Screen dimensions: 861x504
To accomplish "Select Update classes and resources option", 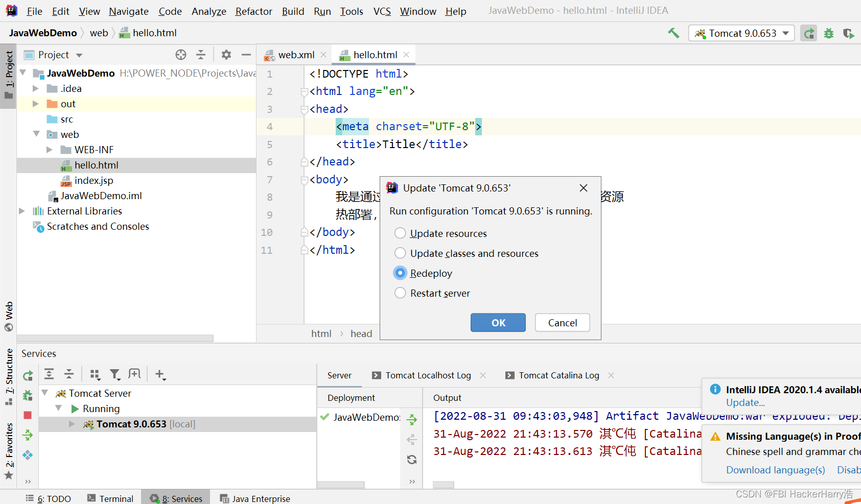I will pyautogui.click(x=400, y=253).
